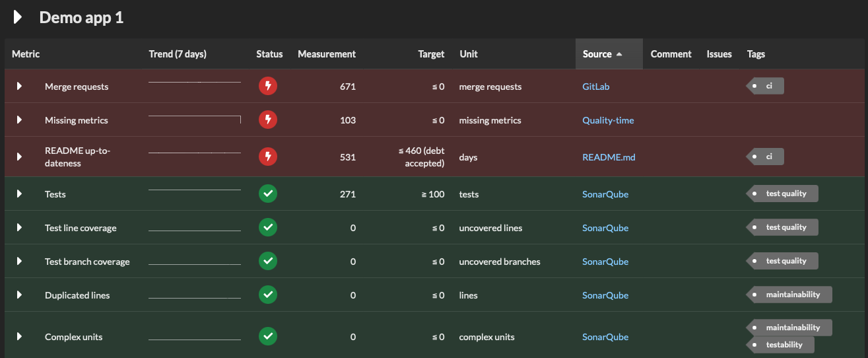Screen dimensions: 868x358
Task: Click the measurement value 671
Action: [x=347, y=87]
